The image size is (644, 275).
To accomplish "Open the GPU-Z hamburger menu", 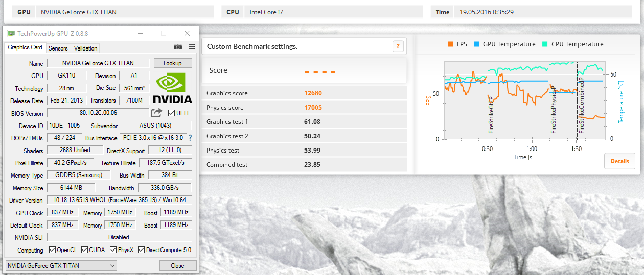I will (192, 47).
